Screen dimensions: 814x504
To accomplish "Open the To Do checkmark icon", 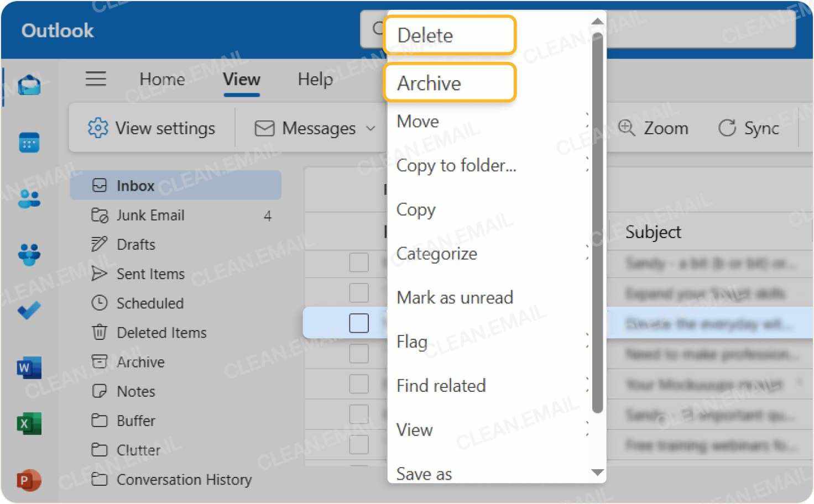I will [x=29, y=310].
